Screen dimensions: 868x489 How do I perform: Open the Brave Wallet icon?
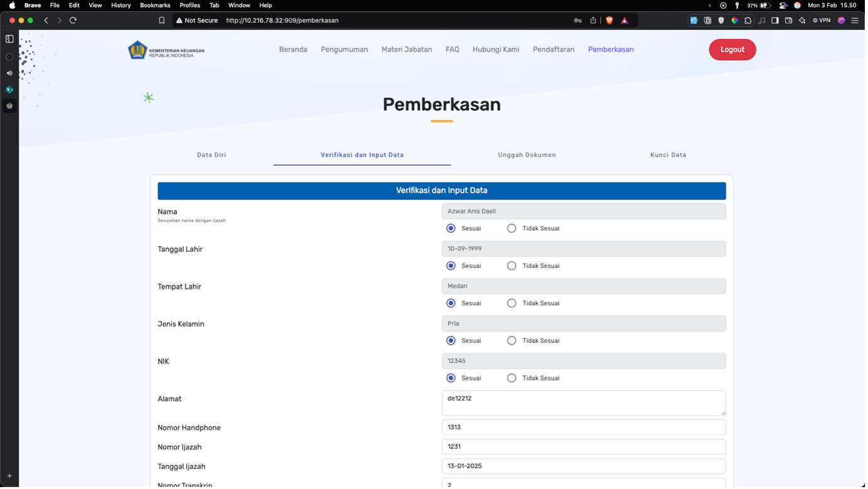[x=788, y=20]
